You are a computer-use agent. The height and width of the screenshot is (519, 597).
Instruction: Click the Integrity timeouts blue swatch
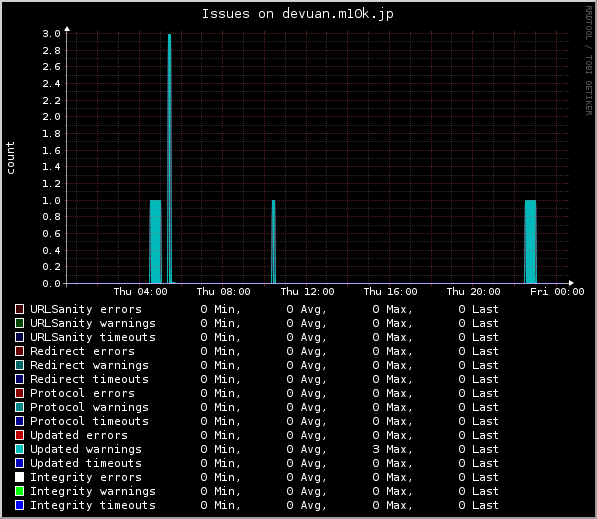coord(19,505)
